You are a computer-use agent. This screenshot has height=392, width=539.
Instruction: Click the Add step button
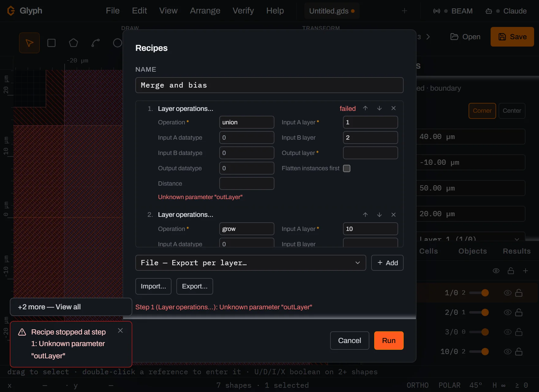387,263
